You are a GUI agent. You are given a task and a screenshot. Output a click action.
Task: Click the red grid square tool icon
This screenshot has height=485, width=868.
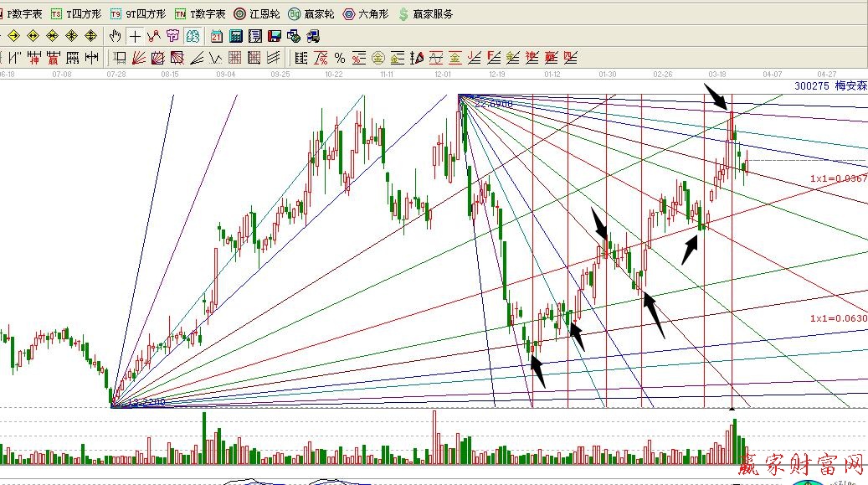[x=235, y=58]
